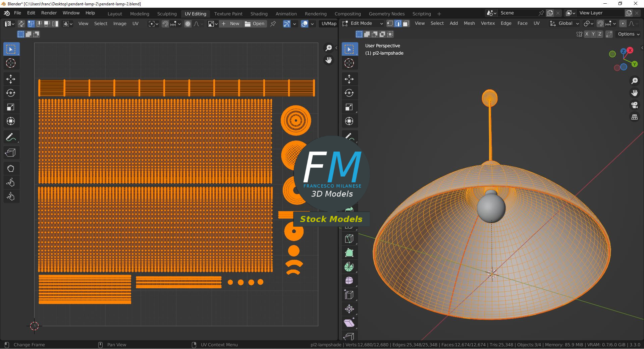Toggle UV Sync Selection
Viewport: 644px width, 349px height.
click(21, 24)
